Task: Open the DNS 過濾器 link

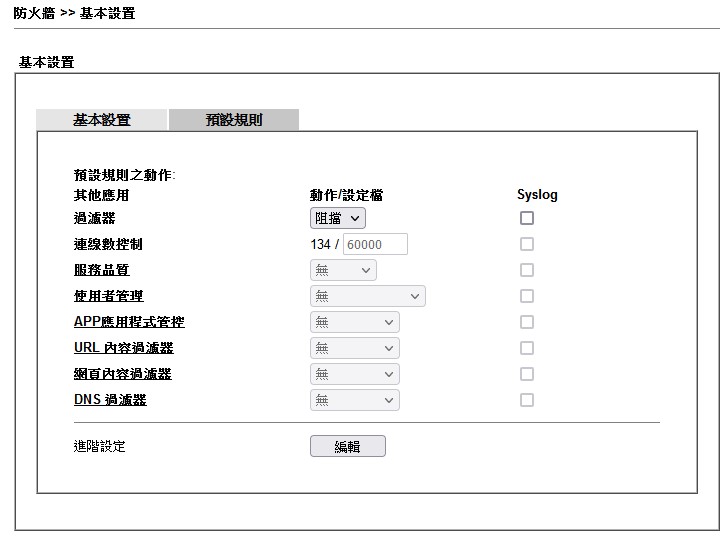Action: (110, 400)
